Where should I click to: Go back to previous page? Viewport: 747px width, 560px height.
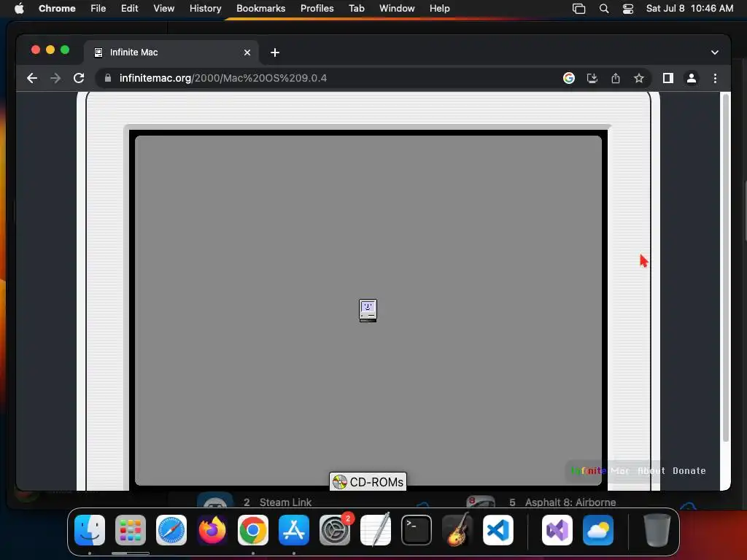click(32, 78)
